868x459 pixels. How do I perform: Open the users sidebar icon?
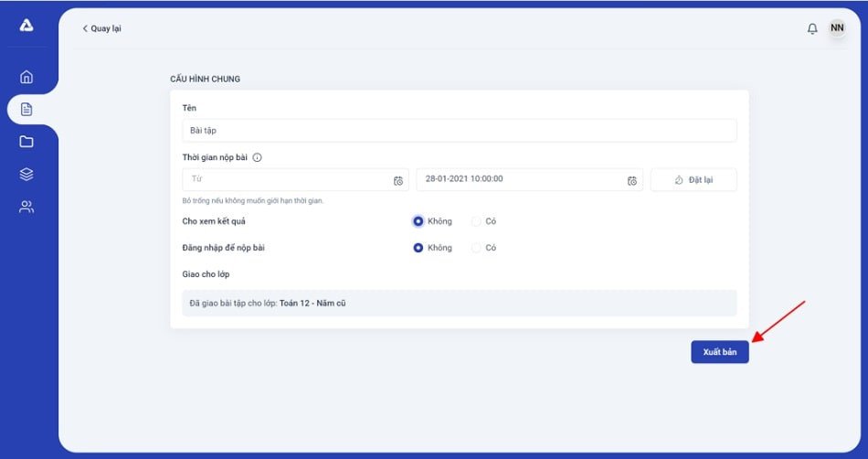pyautogui.click(x=26, y=207)
